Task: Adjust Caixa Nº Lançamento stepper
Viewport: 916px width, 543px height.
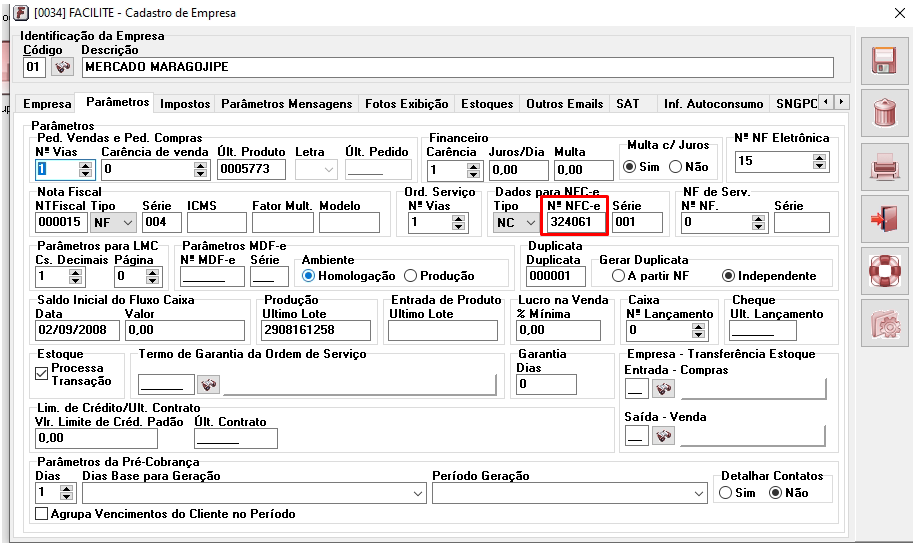Action: click(x=698, y=331)
